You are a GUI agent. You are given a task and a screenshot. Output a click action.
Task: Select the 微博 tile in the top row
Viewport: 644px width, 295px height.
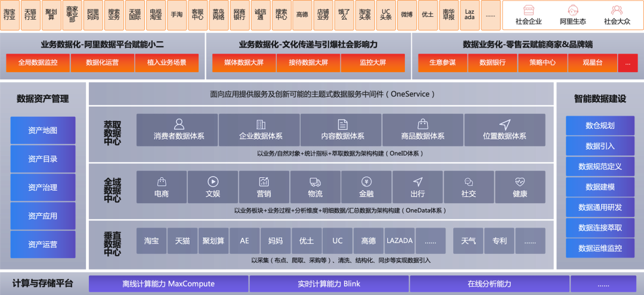pos(407,15)
